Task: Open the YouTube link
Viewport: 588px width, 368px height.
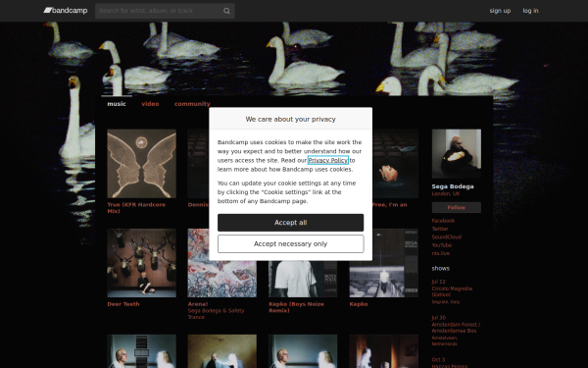Action: click(442, 245)
